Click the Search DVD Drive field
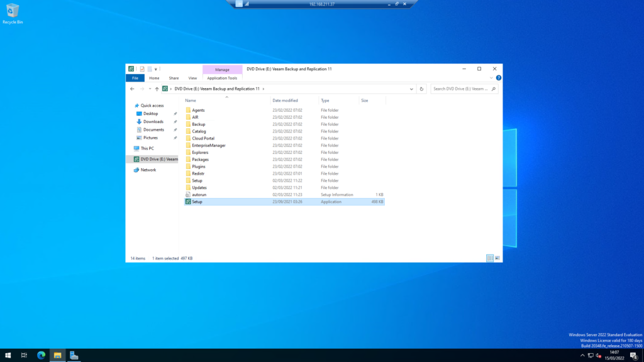 pyautogui.click(x=461, y=89)
